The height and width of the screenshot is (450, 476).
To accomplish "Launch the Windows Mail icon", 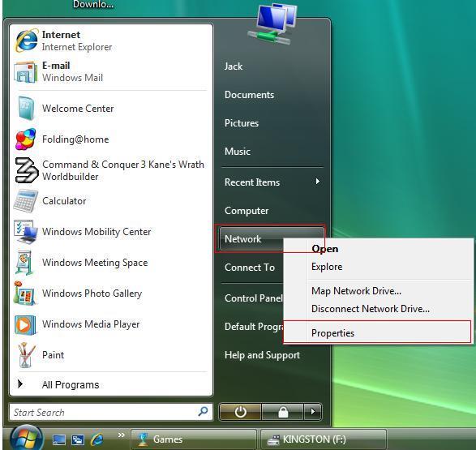I will (25, 72).
